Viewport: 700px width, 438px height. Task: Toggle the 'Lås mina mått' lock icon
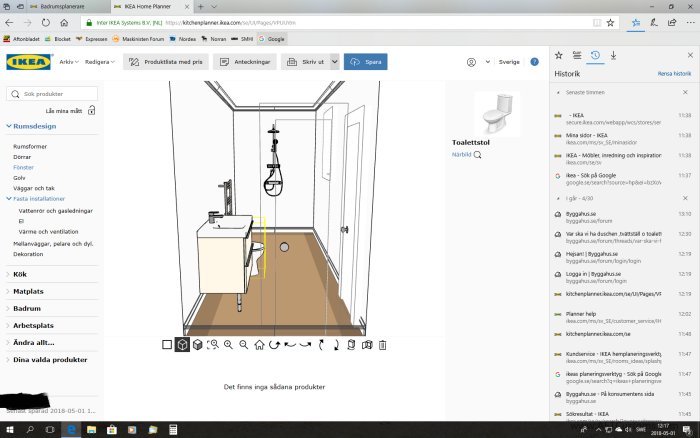pos(92,110)
